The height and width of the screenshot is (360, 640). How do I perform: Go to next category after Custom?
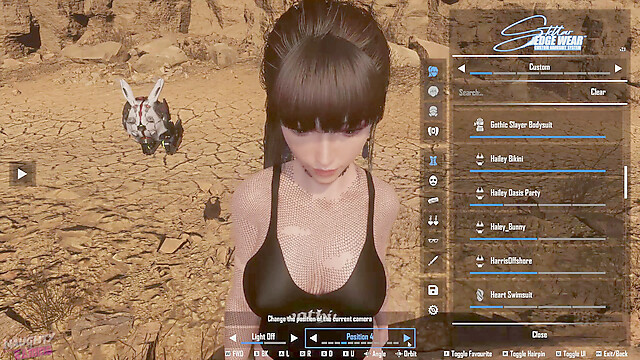[x=618, y=69]
